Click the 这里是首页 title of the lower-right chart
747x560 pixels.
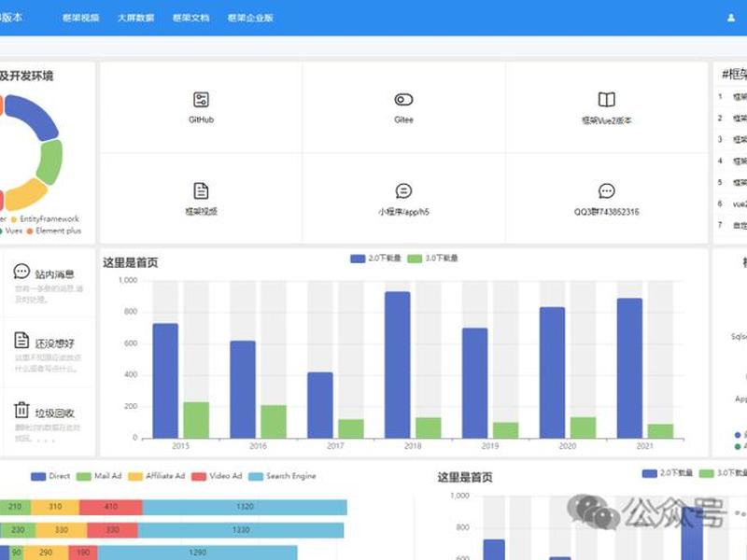[x=465, y=477]
